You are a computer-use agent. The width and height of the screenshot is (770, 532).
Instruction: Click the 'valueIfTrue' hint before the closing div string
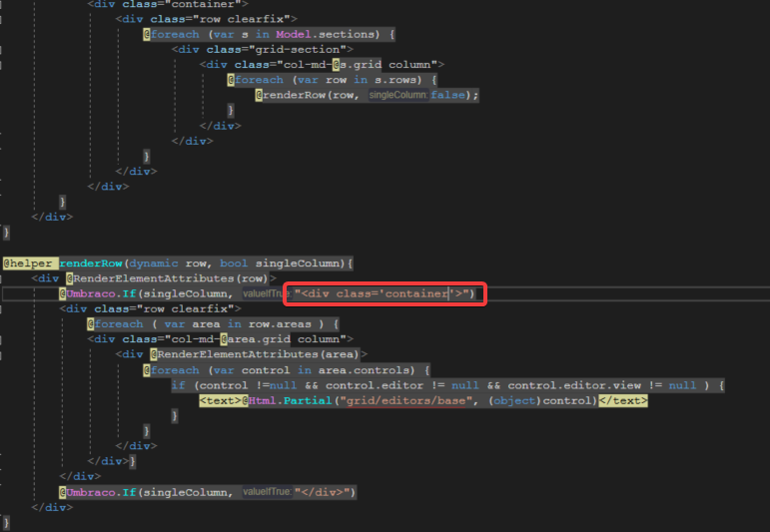[267, 492]
